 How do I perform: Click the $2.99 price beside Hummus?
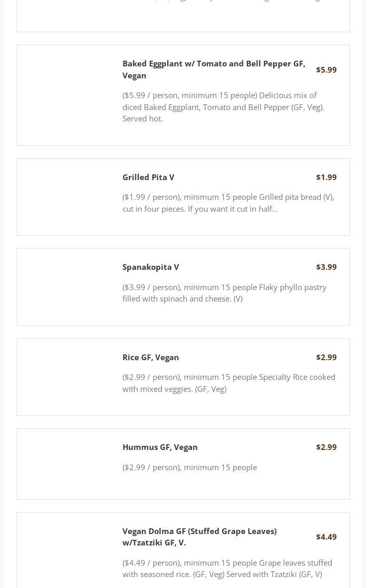(x=326, y=447)
